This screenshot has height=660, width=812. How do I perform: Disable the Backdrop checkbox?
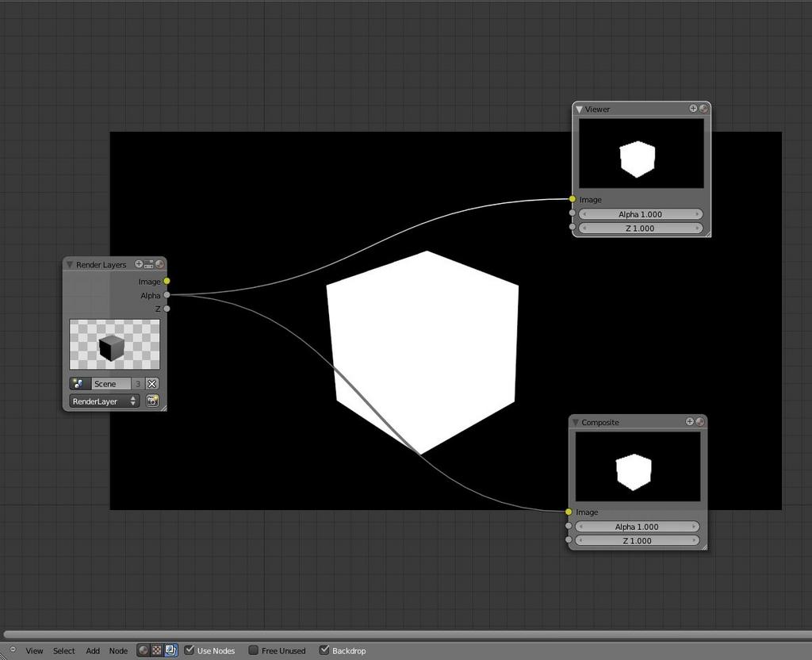click(x=324, y=650)
